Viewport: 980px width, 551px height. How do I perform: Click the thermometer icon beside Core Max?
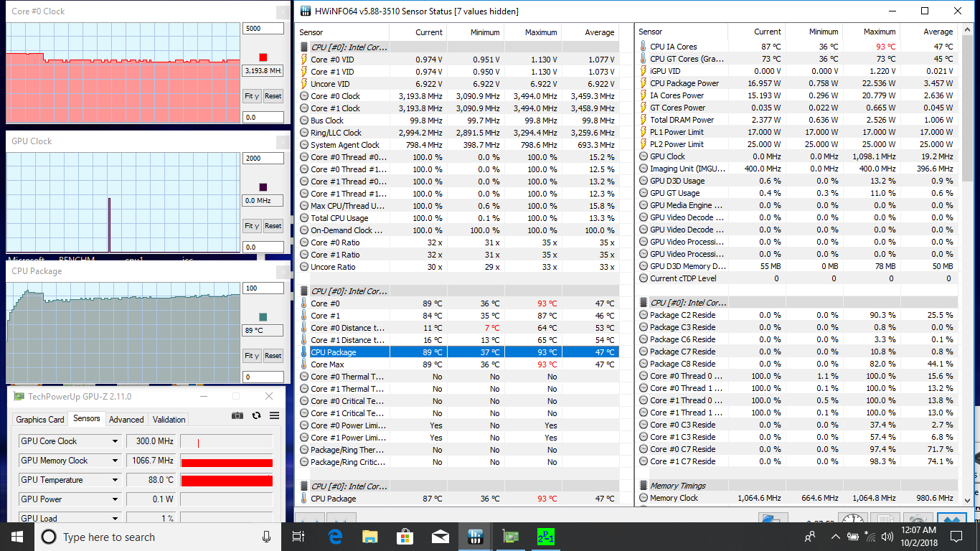[304, 364]
